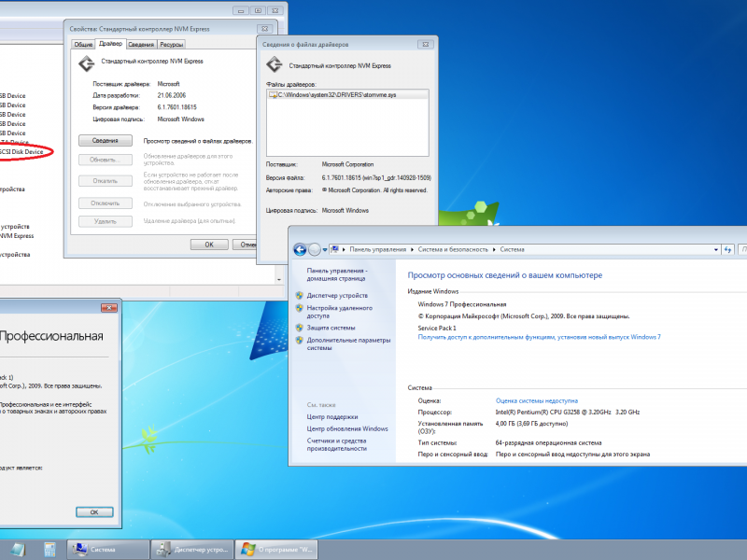Open Настройка удаленного доступа link
747x560 pixels.
coord(339,312)
